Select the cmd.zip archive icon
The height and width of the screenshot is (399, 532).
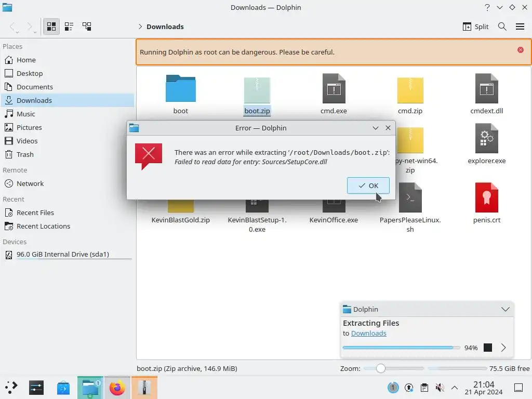(x=410, y=89)
